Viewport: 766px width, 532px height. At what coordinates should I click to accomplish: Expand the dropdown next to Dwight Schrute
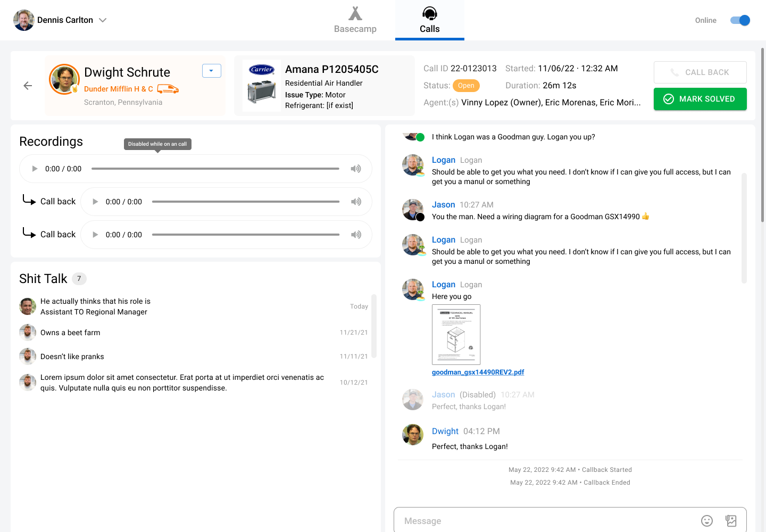click(x=211, y=71)
